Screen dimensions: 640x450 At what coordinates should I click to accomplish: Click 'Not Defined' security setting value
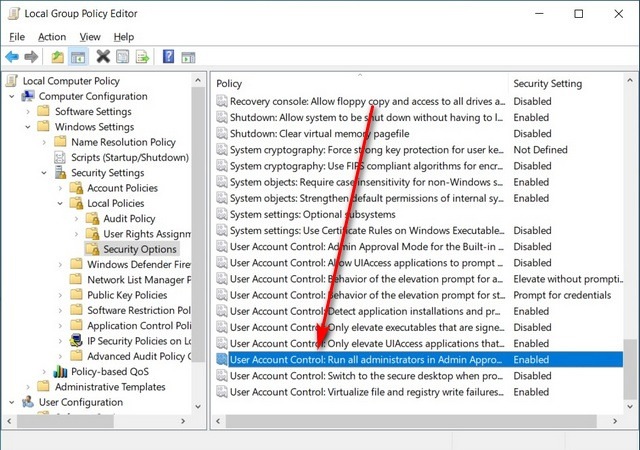click(x=540, y=149)
